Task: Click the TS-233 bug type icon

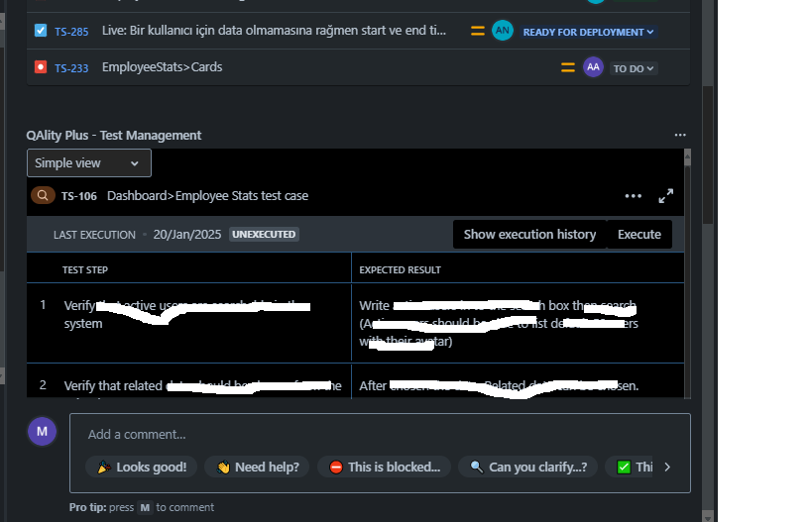Action: tap(41, 67)
